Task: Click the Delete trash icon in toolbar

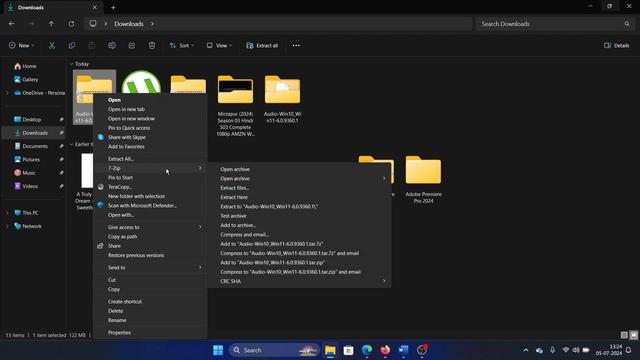Action: 152,45
